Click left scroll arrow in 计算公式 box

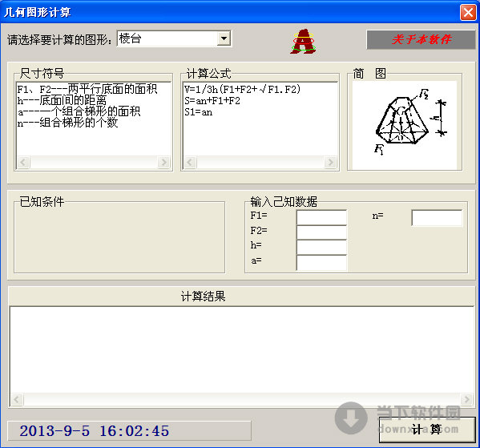(x=190, y=162)
